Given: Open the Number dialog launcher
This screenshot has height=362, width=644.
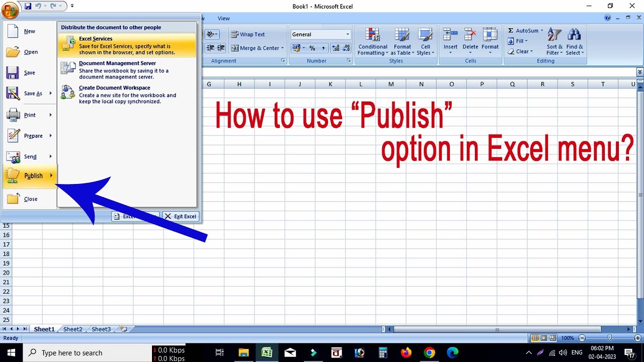Looking at the screenshot, I should tap(349, 61).
